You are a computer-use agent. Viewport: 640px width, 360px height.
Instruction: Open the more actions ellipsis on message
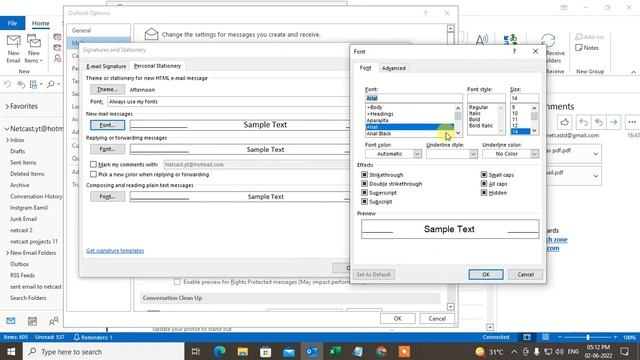632,122
